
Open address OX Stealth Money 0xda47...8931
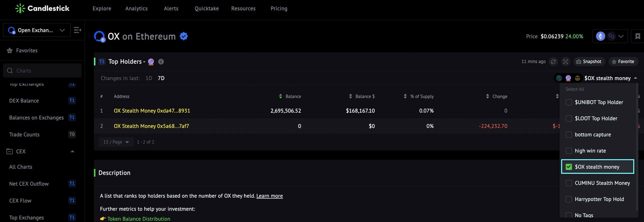click(152, 111)
